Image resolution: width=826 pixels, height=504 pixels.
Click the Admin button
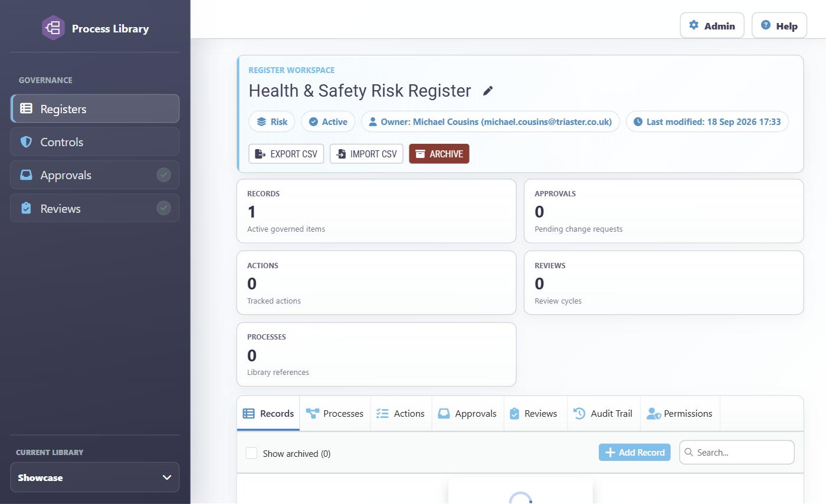(x=712, y=26)
